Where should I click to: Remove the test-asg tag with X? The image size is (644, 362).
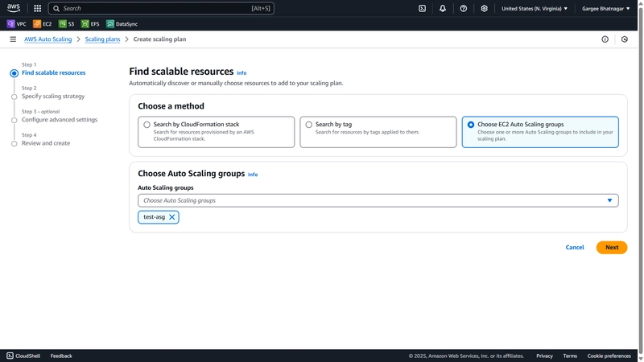pos(172,217)
